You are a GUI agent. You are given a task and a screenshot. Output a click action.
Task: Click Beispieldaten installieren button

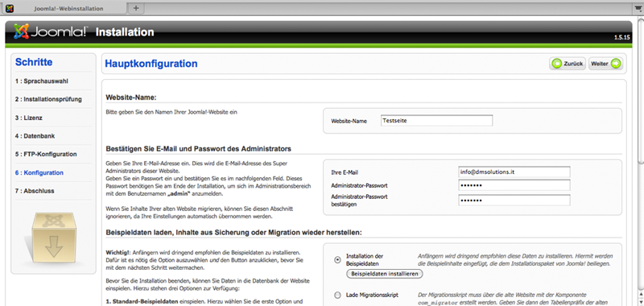point(385,274)
